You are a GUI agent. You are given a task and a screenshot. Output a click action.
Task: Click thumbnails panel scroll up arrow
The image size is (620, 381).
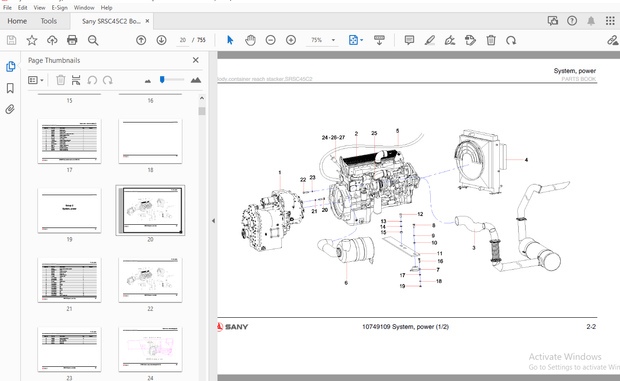point(202,98)
